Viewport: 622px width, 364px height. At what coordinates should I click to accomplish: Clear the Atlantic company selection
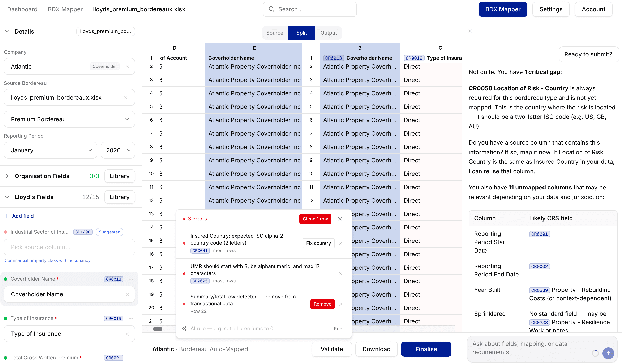tap(127, 66)
